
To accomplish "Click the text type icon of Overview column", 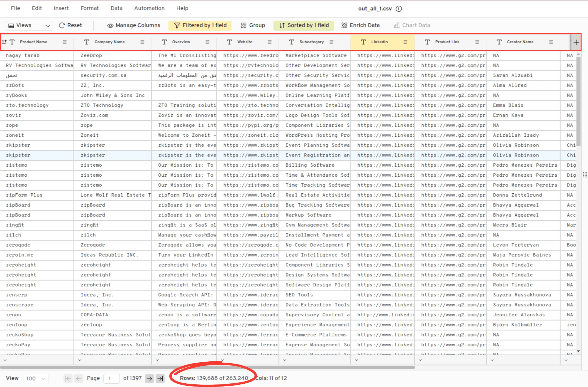I will (164, 42).
